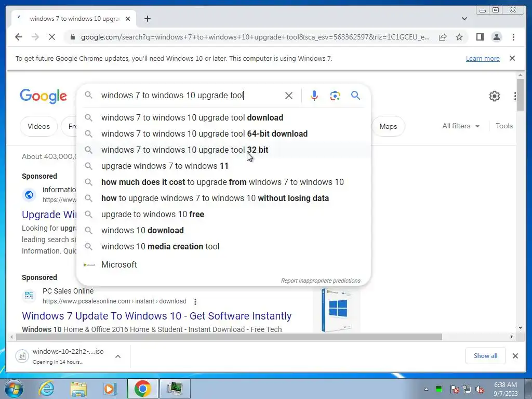
Task: Click the forward navigation arrow
Action: tap(35, 37)
